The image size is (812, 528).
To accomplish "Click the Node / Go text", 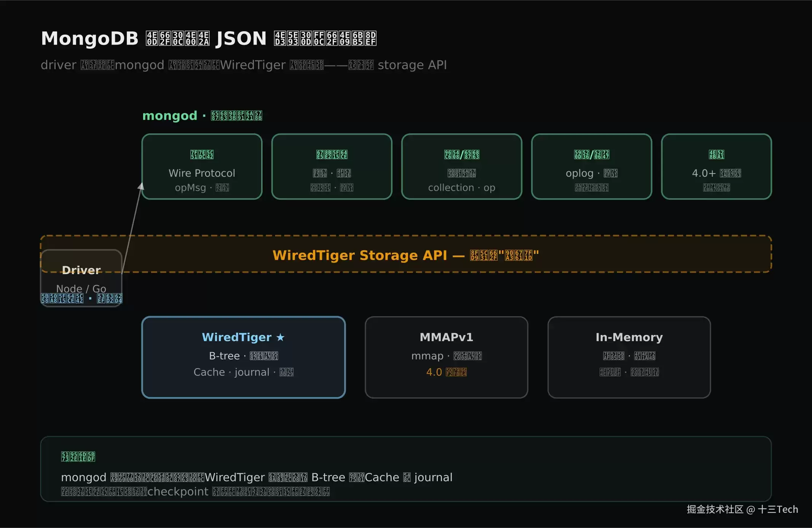I will click(81, 289).
